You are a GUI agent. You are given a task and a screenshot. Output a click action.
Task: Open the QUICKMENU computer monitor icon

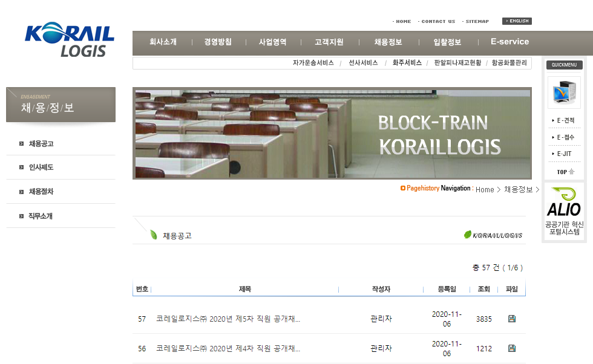tap(564, 93)
